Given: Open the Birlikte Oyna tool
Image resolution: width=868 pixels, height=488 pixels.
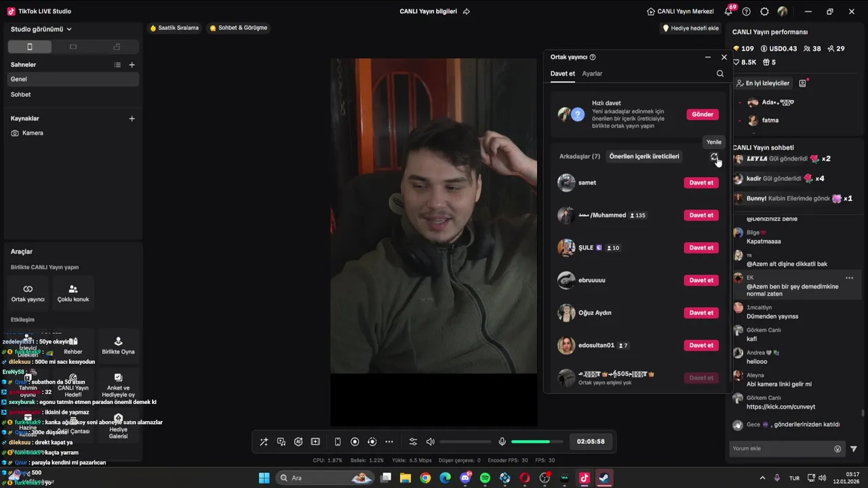Looking at the screenshot, I should point(118,346).
